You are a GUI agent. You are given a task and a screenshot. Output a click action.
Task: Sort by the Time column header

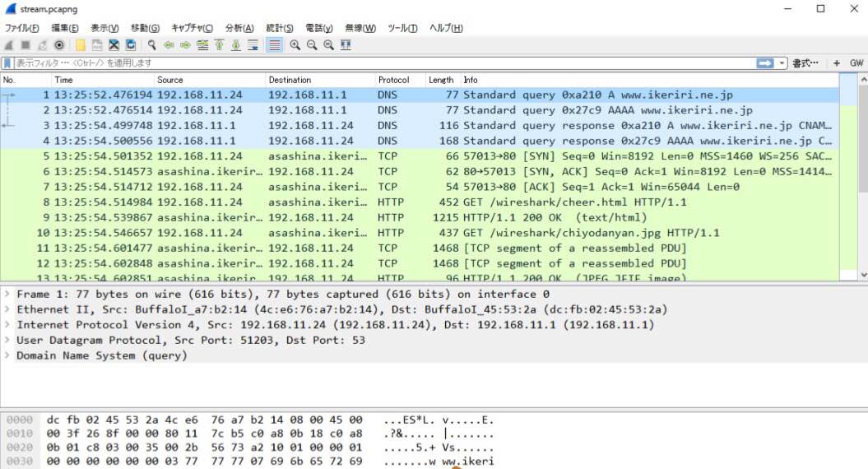103,80
